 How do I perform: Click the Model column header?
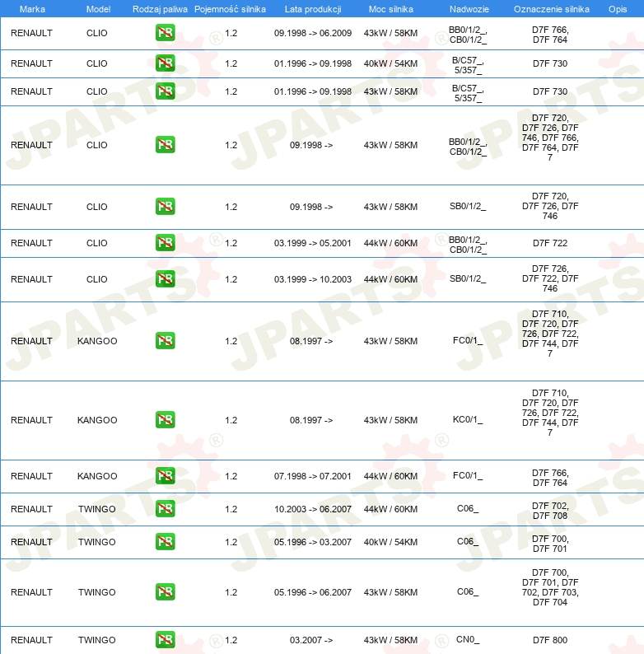[x=99, y=9]
